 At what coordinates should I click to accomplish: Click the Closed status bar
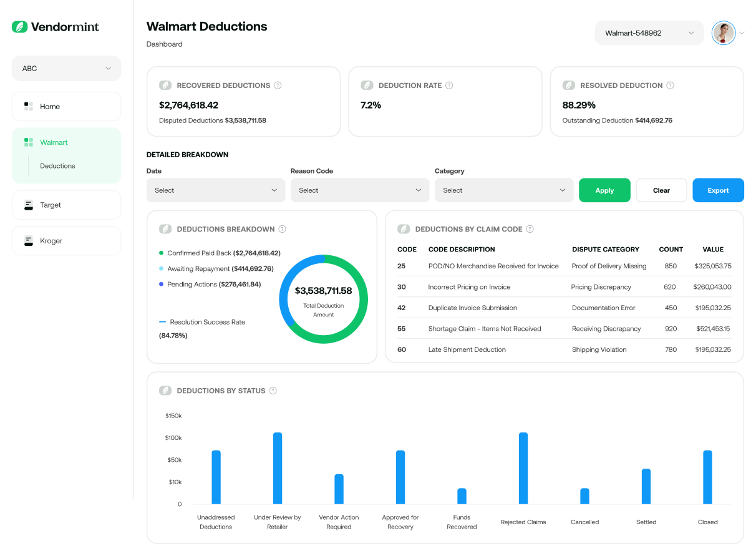[x=707, y=477]
